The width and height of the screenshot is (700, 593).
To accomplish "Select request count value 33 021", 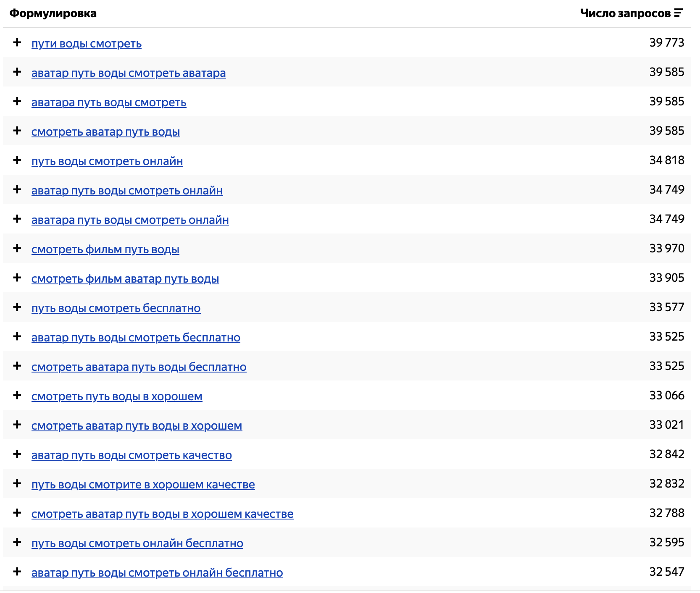I will pyautogui.click(x=667, y=425).
